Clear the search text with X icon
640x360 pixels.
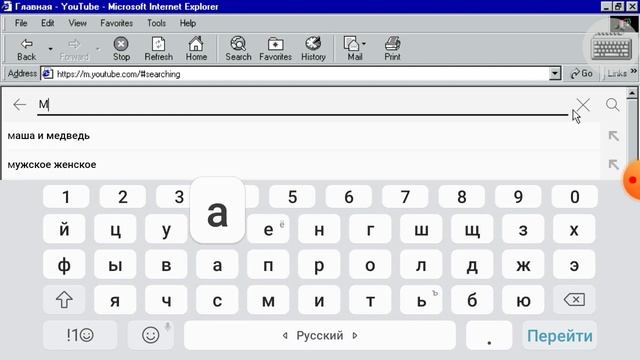pos(583,105)
